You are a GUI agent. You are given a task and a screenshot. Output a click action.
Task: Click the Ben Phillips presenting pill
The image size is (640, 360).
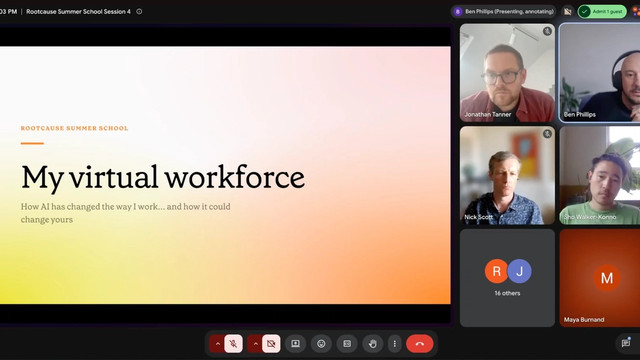tap(504, 11)
